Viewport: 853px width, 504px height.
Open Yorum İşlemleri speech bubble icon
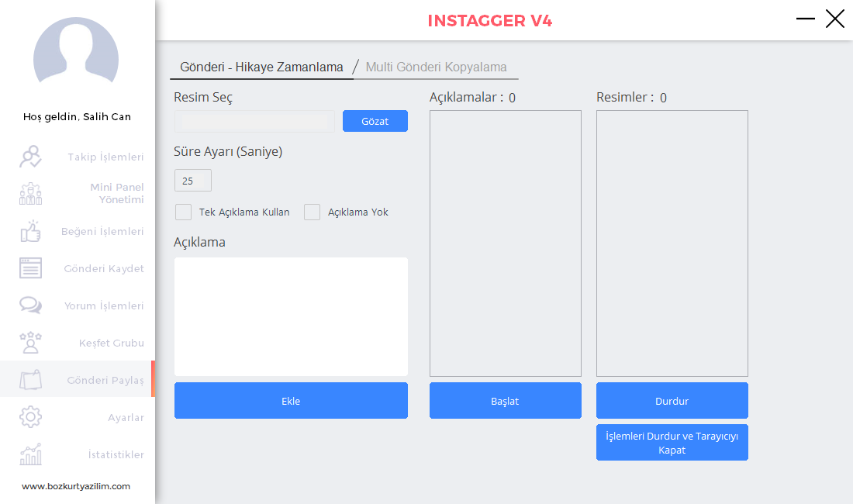click(x=30, y=305)
